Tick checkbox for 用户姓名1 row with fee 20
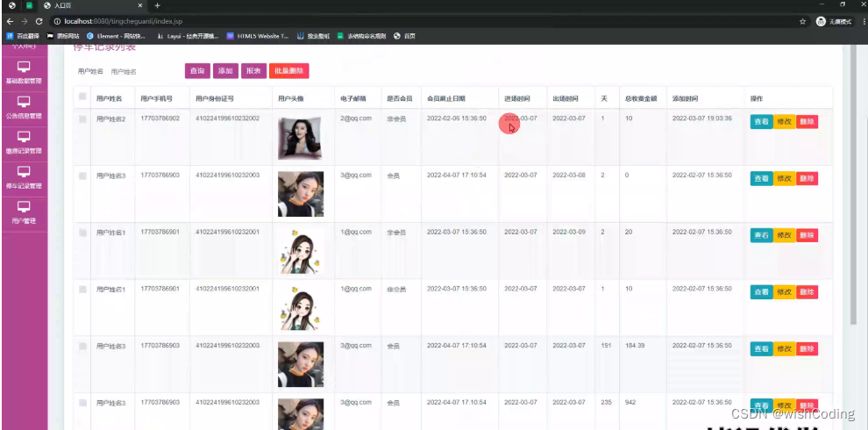The image size is (868, 430). [82, 233]
